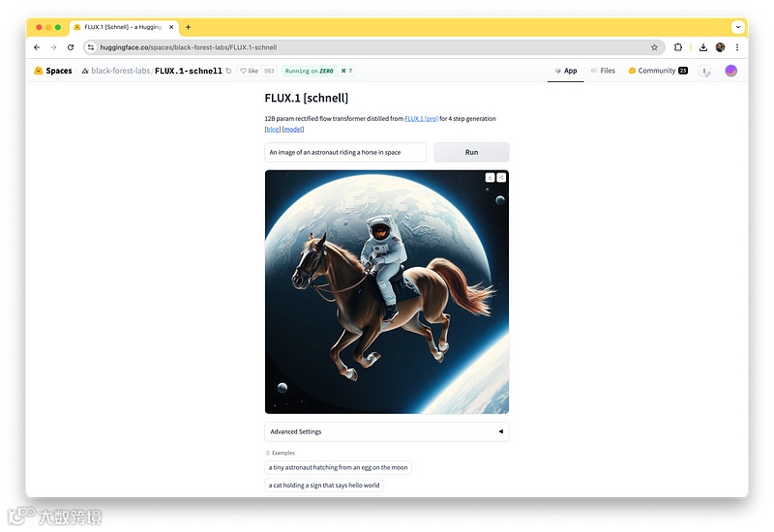This screenshot has height=532, width=774.
Task: Open the Hugging Face user avatar menu
Action: pos(731,71)
